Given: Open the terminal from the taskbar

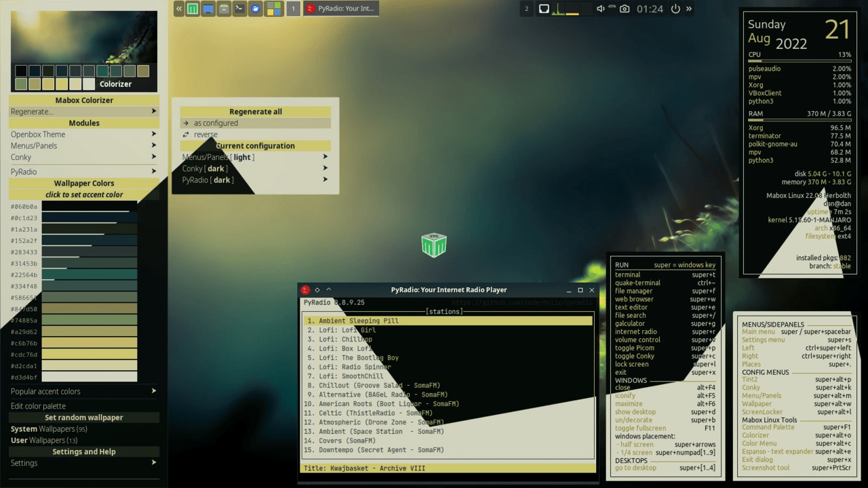Looking at the screenshot, I should click(239, 8).
